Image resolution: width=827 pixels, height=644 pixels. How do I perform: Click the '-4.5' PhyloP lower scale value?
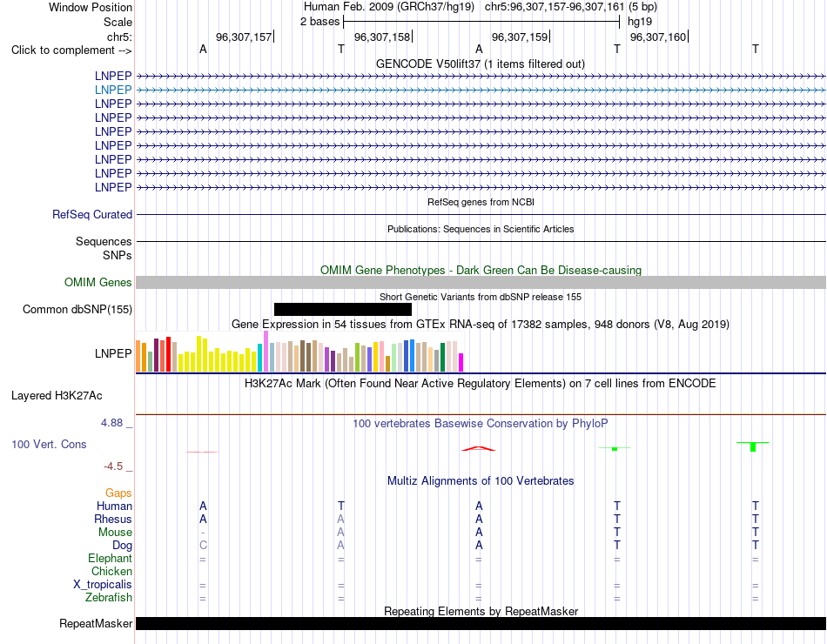click(x=113, y=466)
